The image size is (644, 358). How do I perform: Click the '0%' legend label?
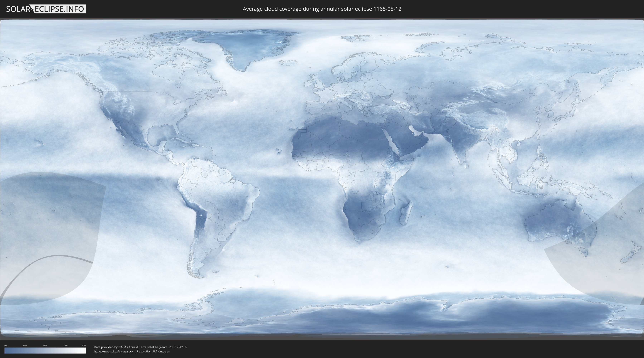coord(6,345)
